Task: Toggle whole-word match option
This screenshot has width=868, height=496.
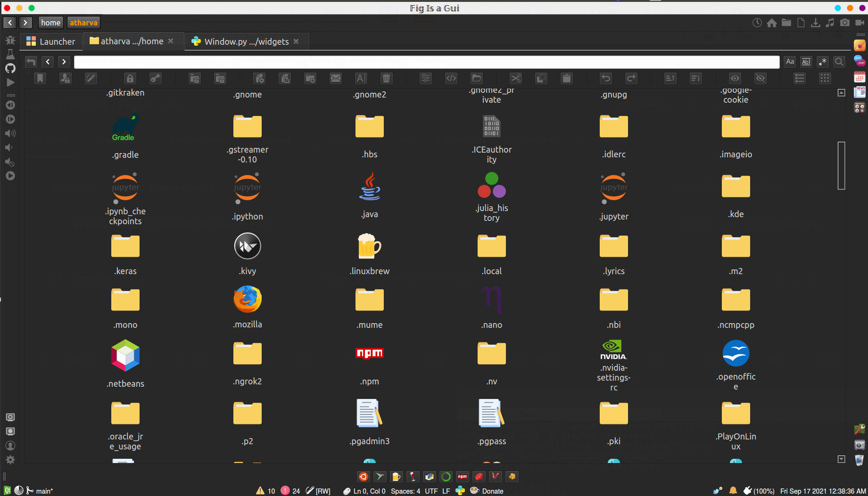Action: pos(806,62)
